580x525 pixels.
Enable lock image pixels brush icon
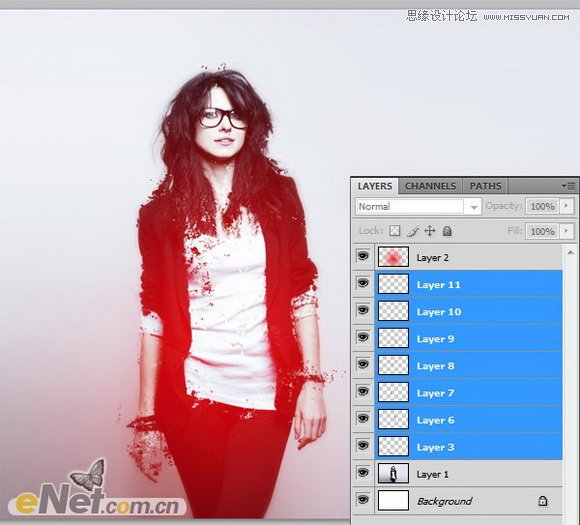click(x=412, y=231)
